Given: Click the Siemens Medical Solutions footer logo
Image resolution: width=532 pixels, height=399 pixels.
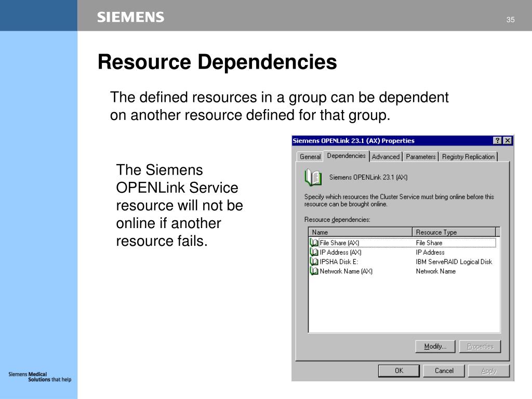Looking at the screenshot, I should [x=39, y=377].
